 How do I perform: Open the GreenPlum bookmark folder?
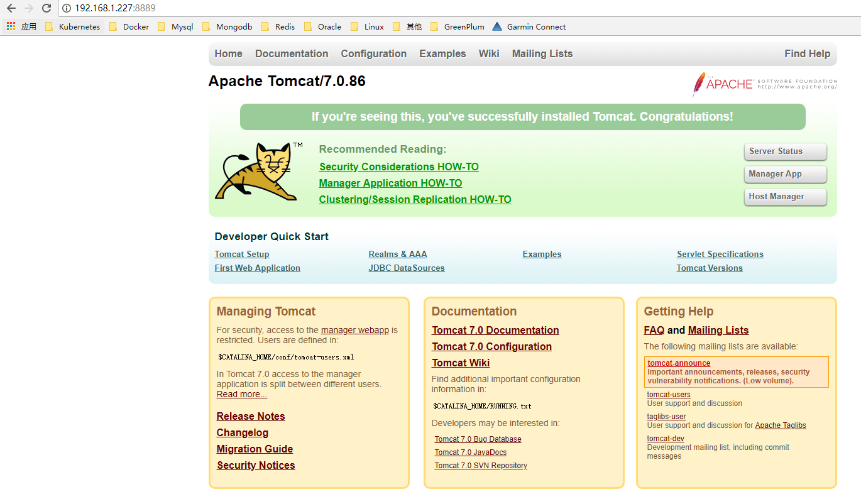tap(458, 26)
